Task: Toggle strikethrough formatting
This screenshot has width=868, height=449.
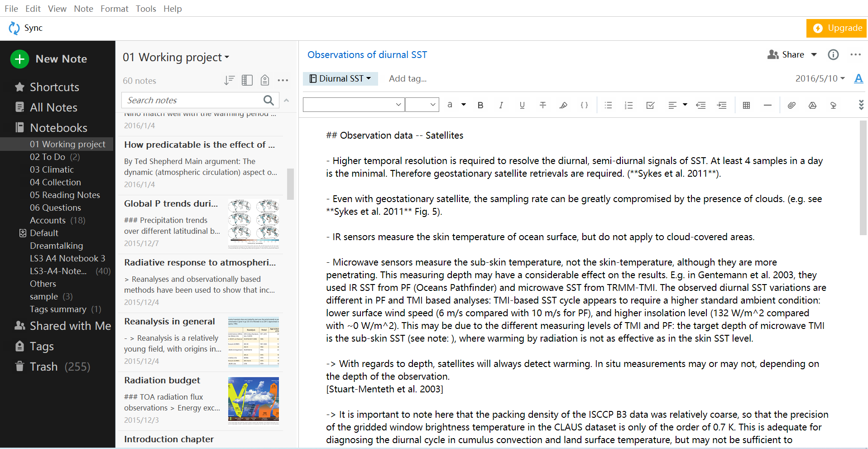Action: coord(543,105)
